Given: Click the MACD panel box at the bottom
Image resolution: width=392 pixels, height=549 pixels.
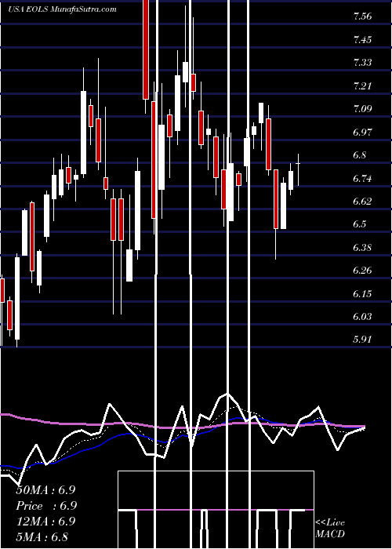Looking at the screenshot, I should pyautogui.click(x=216, y=510).
